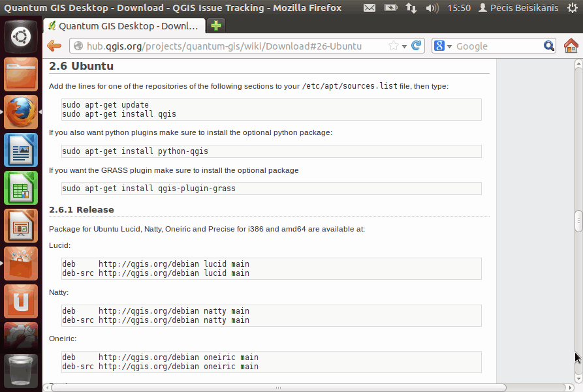Viewport: 583px width, 392px height.
Task: Click the horizontal scrollbar handle
Action: [278, 387]
